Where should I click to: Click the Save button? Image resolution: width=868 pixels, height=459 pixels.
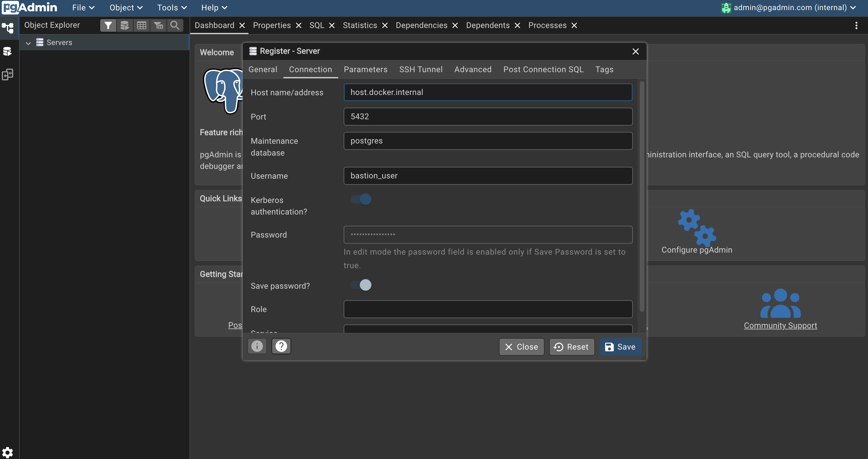tap(620, 347)
